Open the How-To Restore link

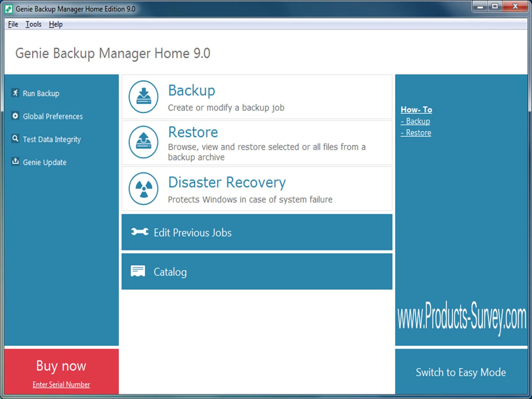[416, 133]
